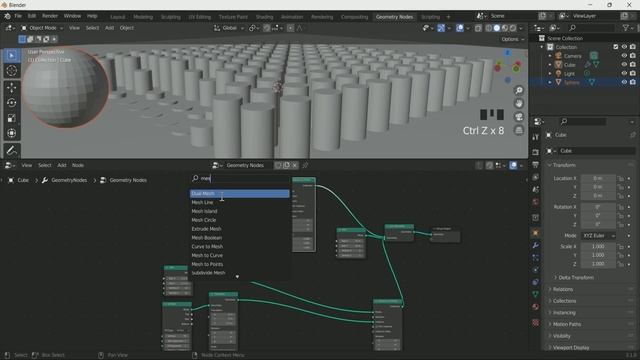640x360 pixels.
Task: Disable Cube in renders camera toggle
Action: (633, 65)
